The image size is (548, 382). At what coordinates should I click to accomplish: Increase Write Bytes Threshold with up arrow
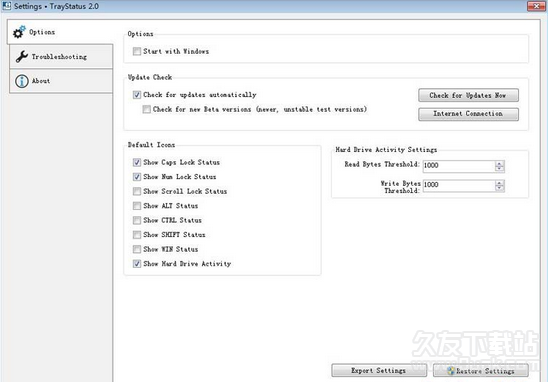click(x=500, y=183)
